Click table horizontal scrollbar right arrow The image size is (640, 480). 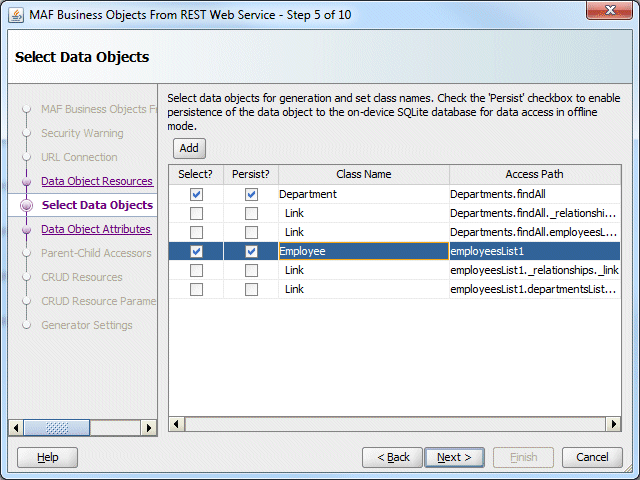click(613, 424)
